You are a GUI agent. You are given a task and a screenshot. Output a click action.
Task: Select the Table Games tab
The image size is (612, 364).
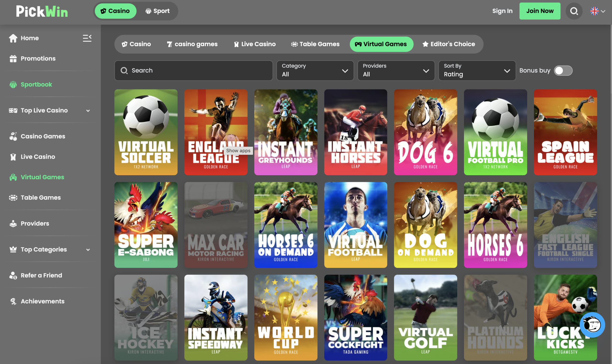coord(315,44)
